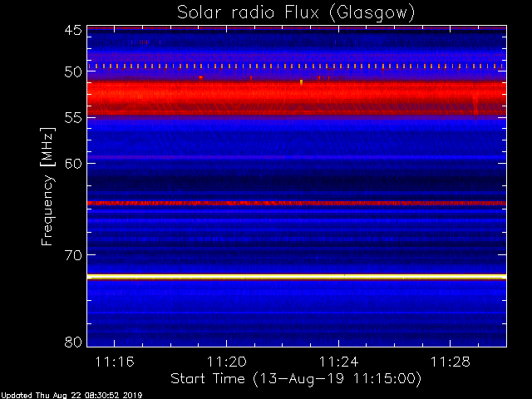Image resolution: width=532 pixels, height=399 pixels.
Task: Click the plot title "Solar radio Flux (Glasgow)"
Action: tap(296, 12)
